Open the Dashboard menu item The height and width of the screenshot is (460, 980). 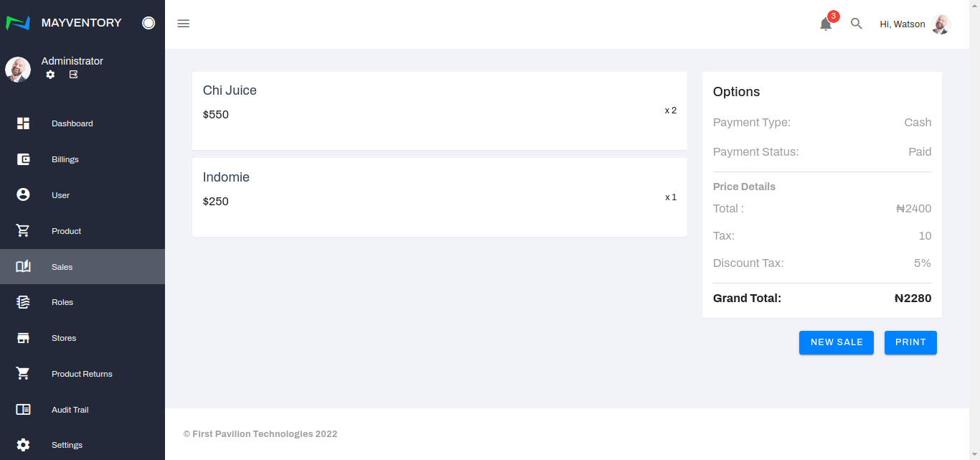[72, 123]
